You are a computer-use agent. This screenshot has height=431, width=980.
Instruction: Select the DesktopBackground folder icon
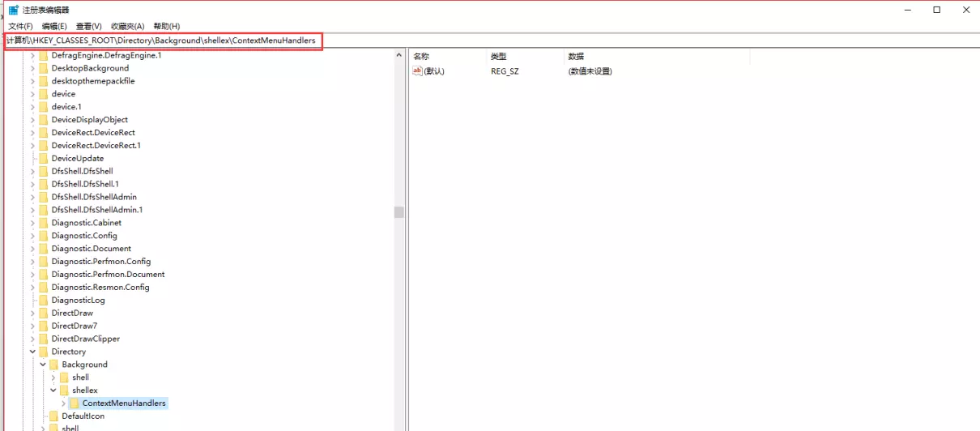tap(44, 68)
